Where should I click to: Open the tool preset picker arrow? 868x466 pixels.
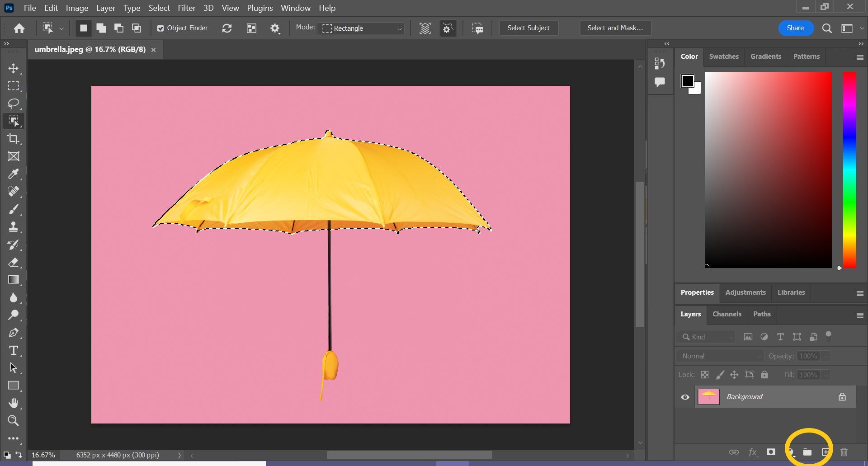(x=61, y=28)
